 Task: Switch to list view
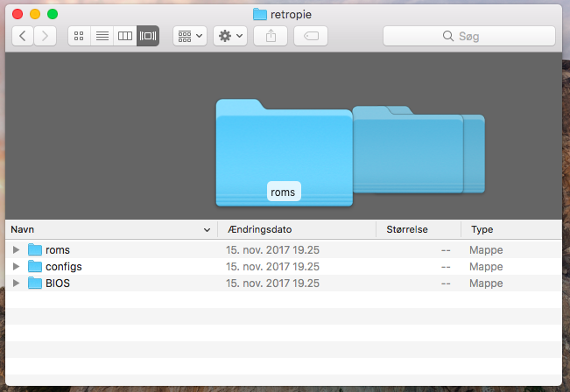pos(102,36)
